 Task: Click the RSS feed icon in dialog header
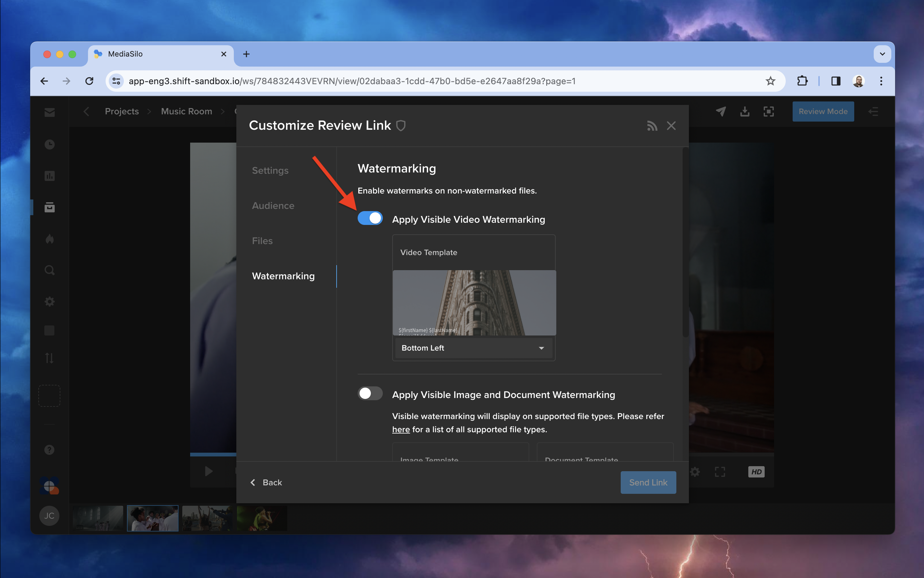click(x=652, y=126)
